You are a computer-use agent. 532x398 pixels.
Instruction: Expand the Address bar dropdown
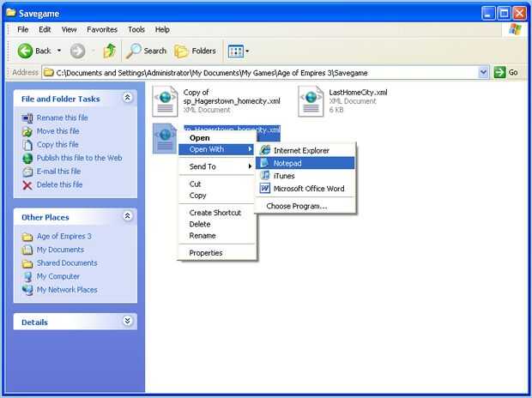[483, 72]
